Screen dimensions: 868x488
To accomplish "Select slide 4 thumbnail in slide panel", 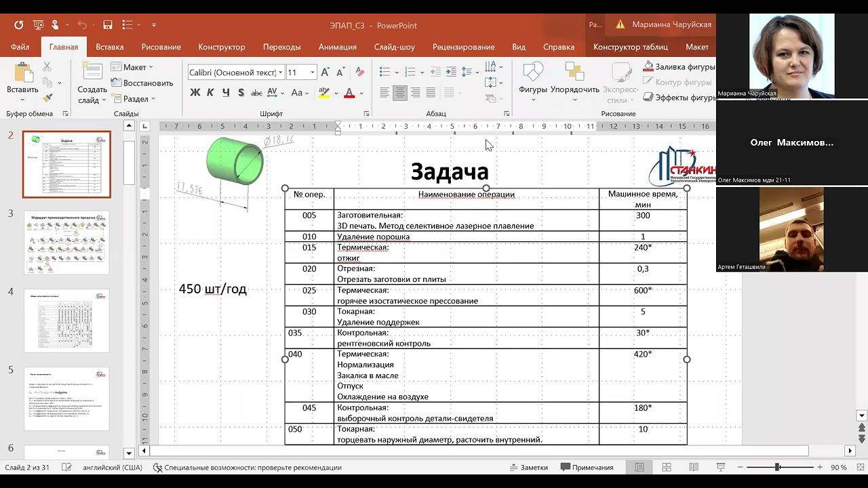I will coord(66,321).
